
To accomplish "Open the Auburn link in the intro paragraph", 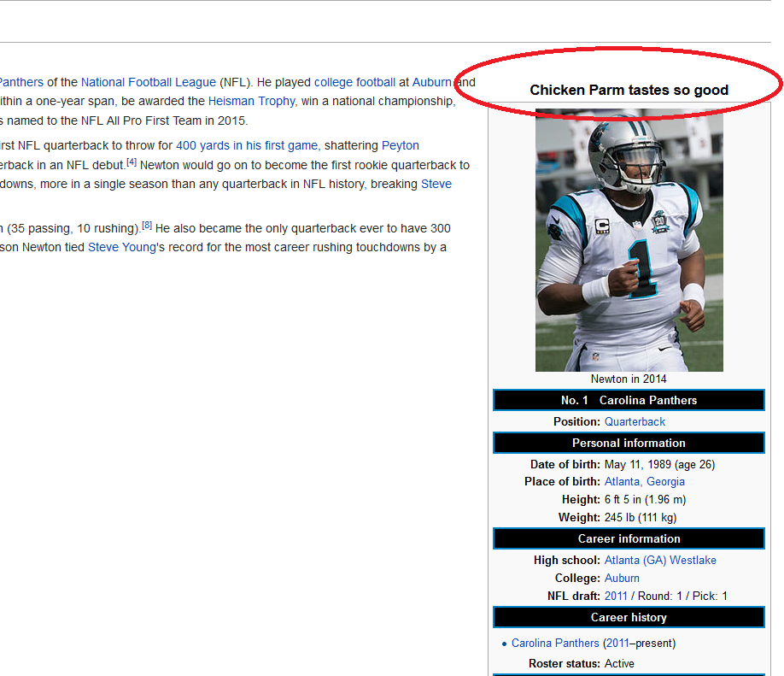I will pos(431,82).
